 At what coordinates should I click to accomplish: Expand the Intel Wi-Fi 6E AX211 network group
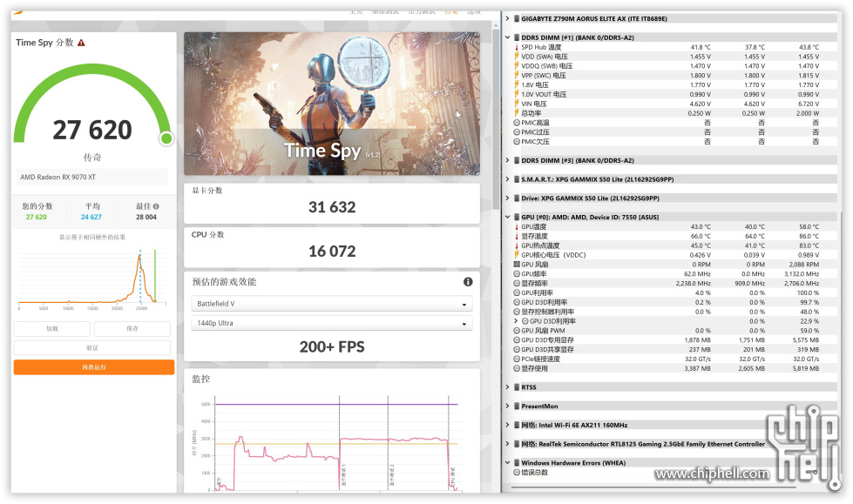coord(508,425)
